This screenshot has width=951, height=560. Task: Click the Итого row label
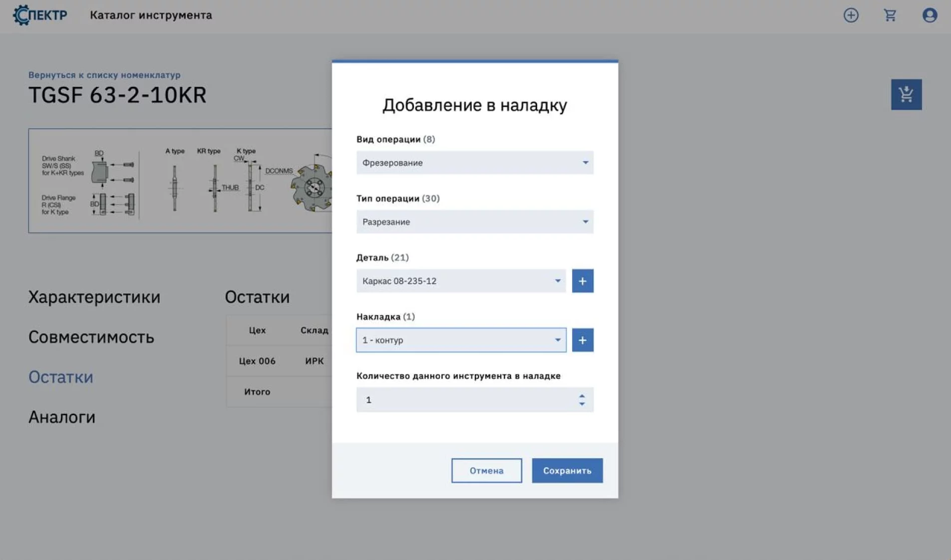(257, 392)
